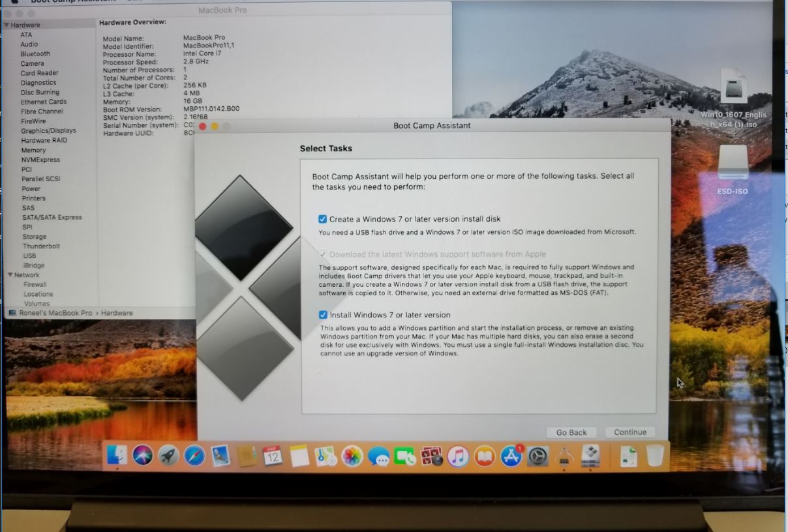Screen dimensions: 788x532
Task: Open Notes app in the Dock
Action: coord(299,456)
